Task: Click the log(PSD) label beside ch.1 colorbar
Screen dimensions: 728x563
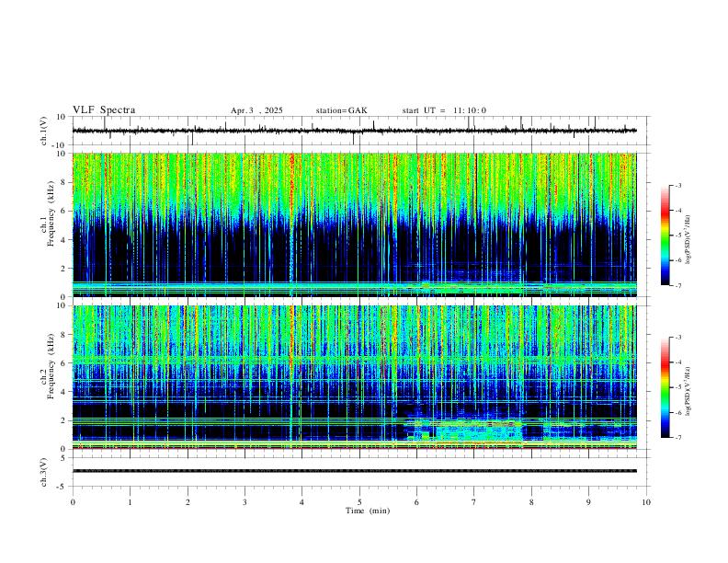Action: pos(688,240)
